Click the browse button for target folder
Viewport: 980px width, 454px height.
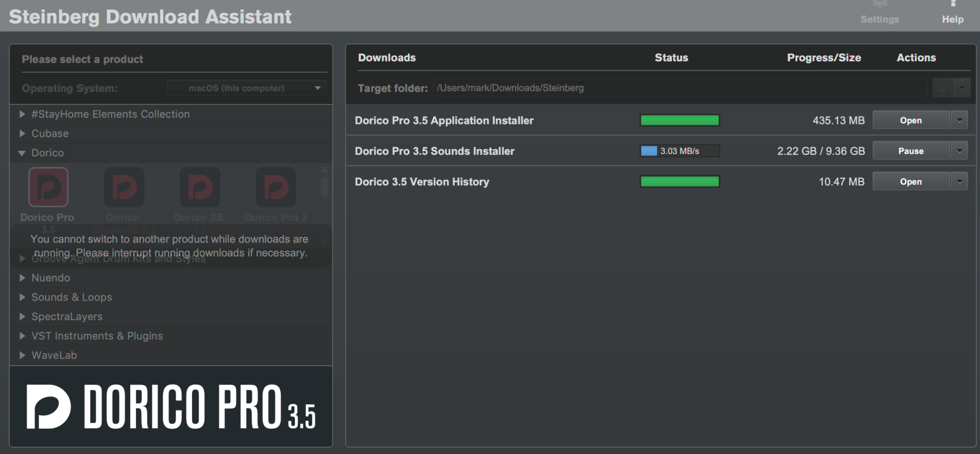pos(942,88)
